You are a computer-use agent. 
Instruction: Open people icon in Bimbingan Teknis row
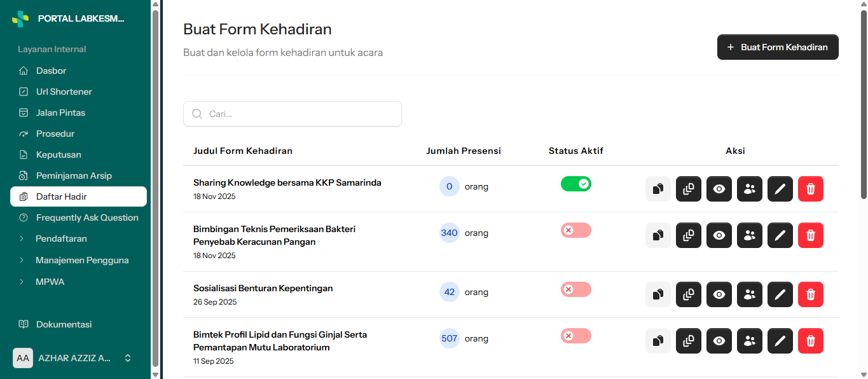pyautogui.click(x=750, y=235)
